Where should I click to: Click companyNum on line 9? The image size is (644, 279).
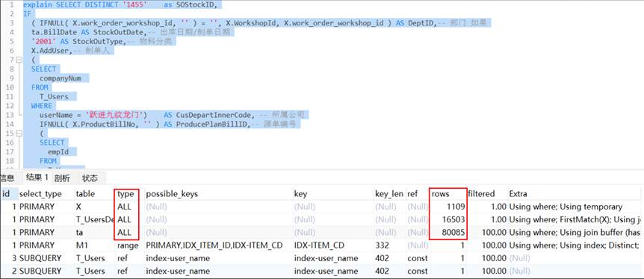coord(61,78)
